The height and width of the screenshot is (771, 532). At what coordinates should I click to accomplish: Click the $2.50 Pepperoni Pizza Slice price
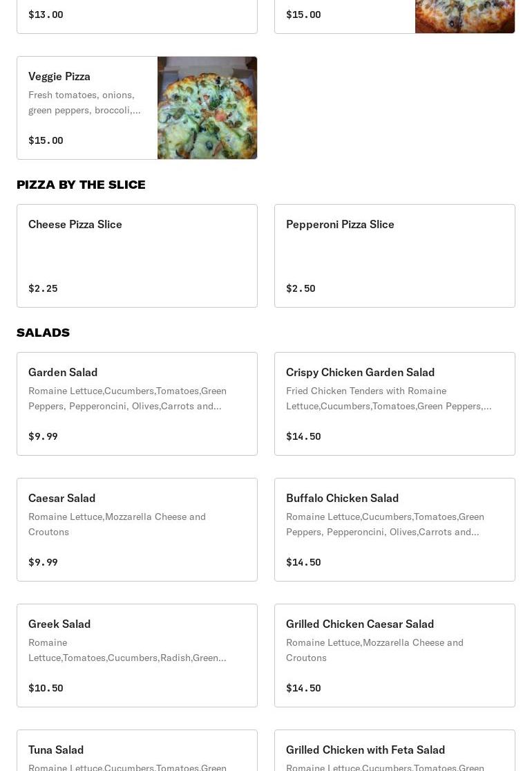[x=301, y=288]
